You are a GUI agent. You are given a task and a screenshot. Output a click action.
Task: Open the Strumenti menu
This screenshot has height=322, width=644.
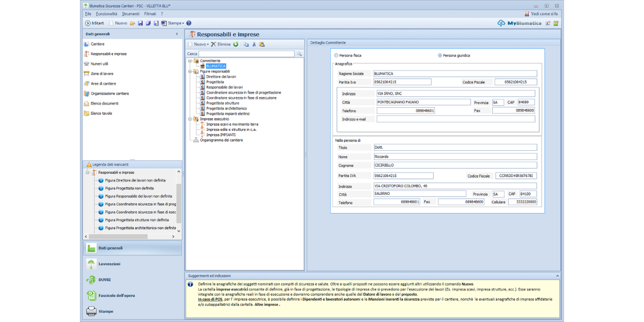pyautogui.click(x=130, y=13)
